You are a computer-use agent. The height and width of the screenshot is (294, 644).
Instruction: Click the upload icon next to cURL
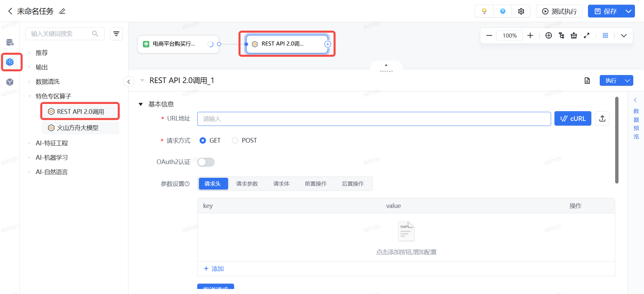click(602, 119)
